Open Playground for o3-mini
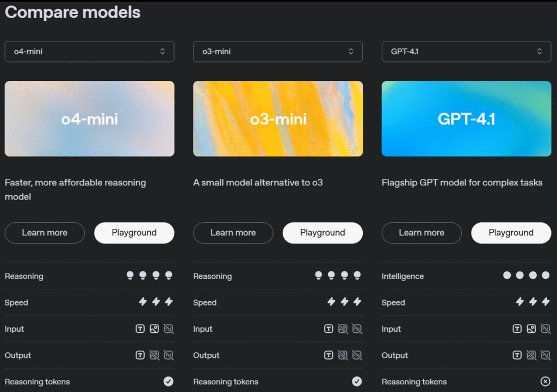557x392 pixels. [323, 233]
